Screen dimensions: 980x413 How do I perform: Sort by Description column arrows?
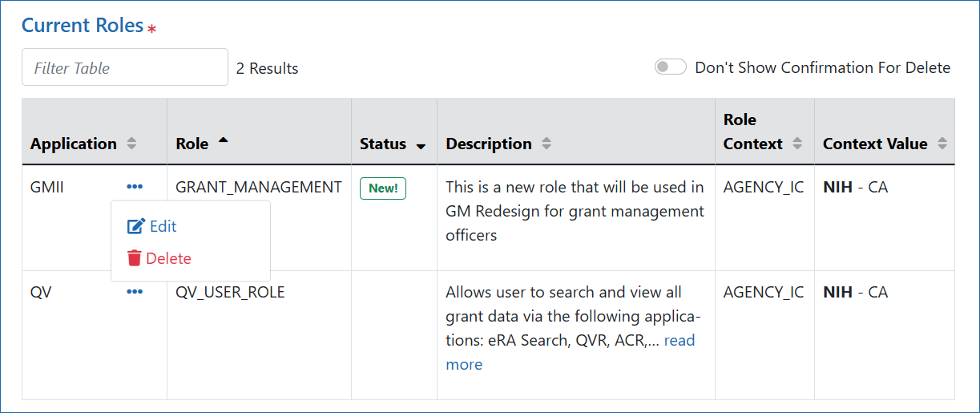click(x=546, y=144)
